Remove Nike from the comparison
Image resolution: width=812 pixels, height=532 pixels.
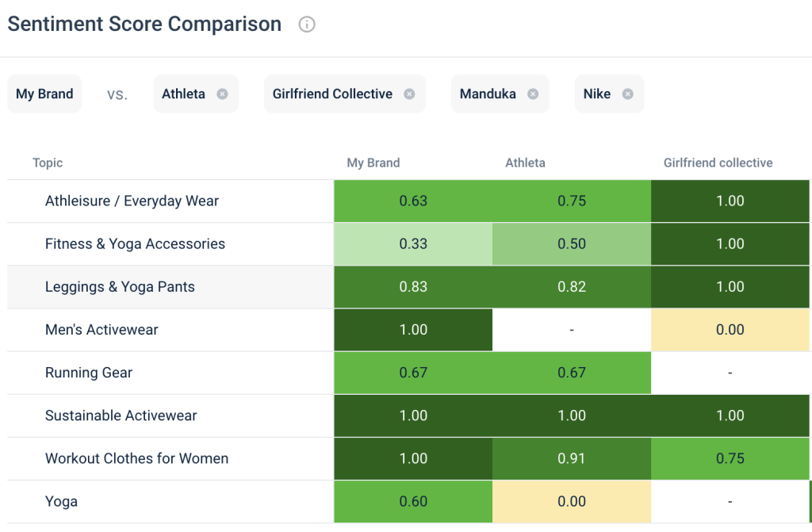(x=628, y=93)
